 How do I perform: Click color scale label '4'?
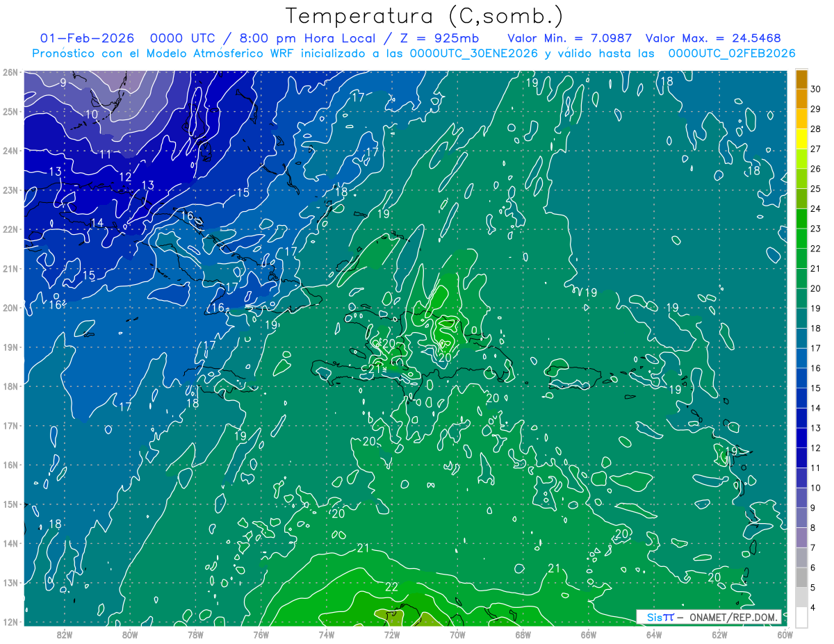tap(813, 608)
